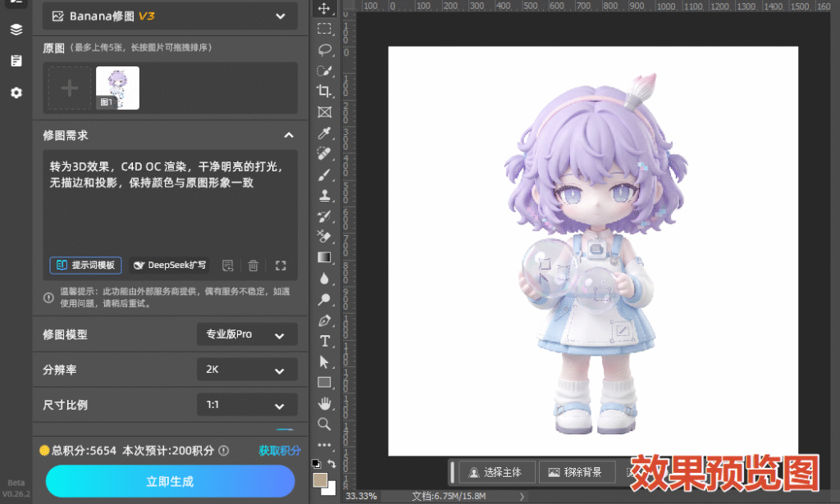This screenshot has height=504, width=840.
Task: Click 获取积分 link
Action: (x=279, y=451)
